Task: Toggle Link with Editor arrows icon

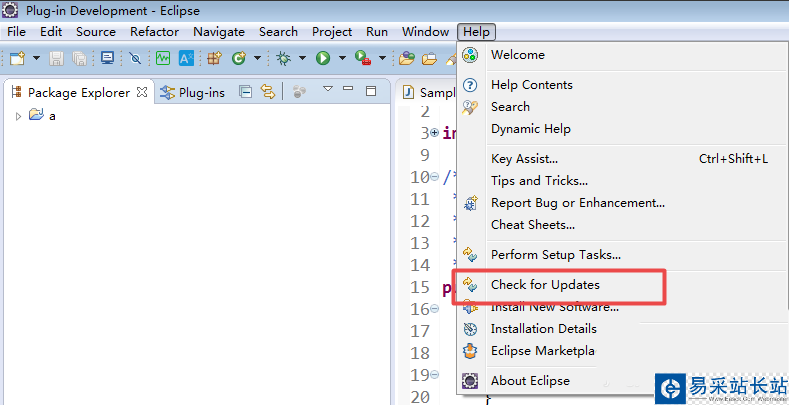Action: pos(268,92)
